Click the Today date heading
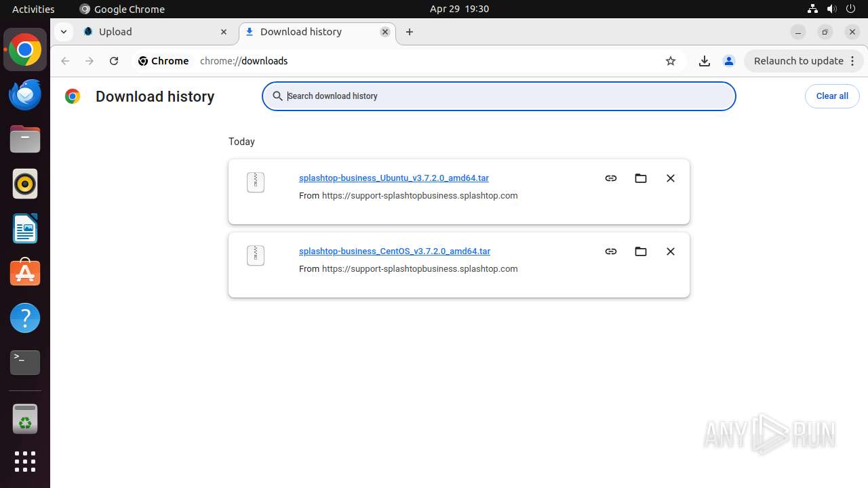This screenshot has width=868, height=488. pyautogui.click(x=241, y=142)
